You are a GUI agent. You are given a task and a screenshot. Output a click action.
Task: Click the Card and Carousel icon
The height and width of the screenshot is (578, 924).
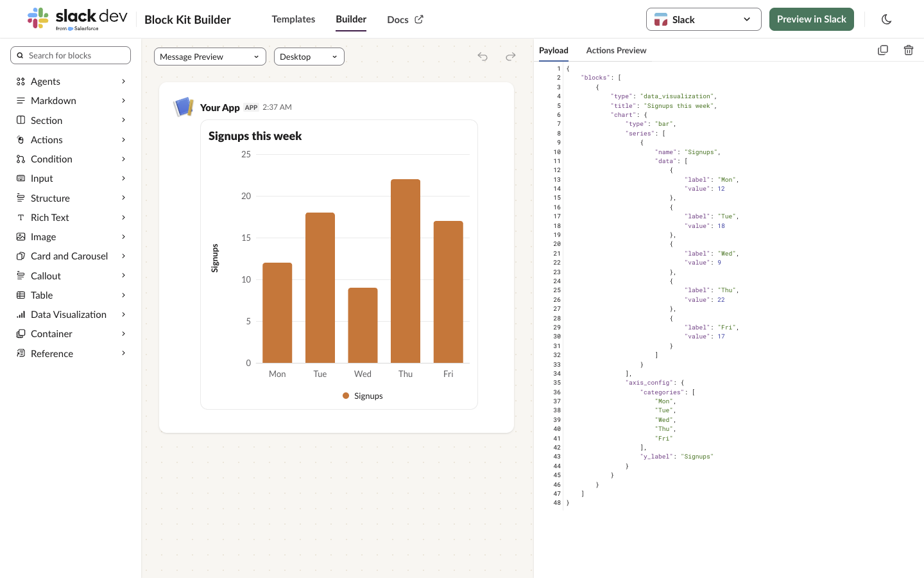[x=21, y=256]
